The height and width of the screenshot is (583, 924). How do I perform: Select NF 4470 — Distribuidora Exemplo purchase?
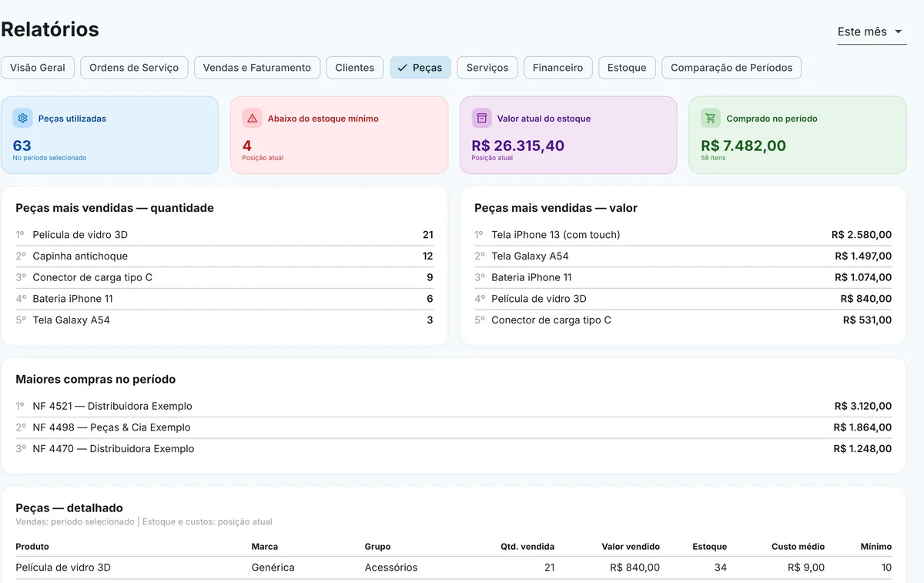tap(454, 448)
